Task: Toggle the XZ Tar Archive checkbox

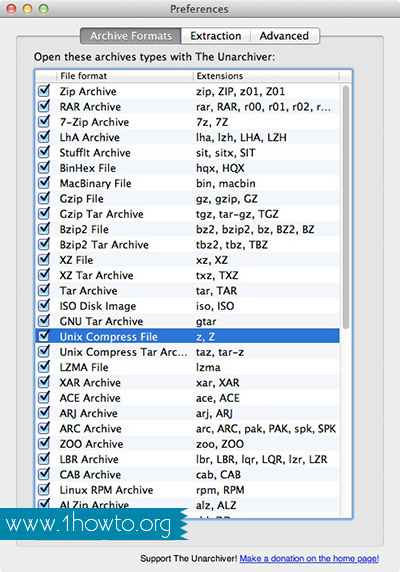Action: click(x=44, y=274)
